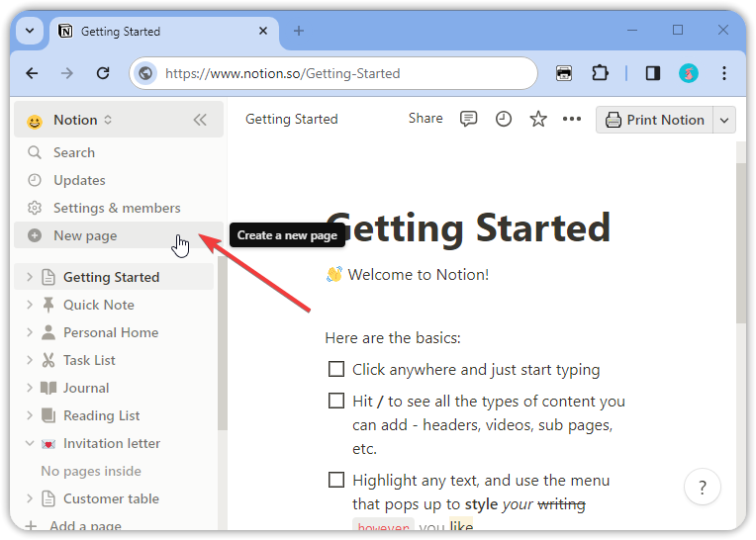Screen dimensions: 756x540
Task: Open the help question mark button
Action: click(x=702, y=487)
